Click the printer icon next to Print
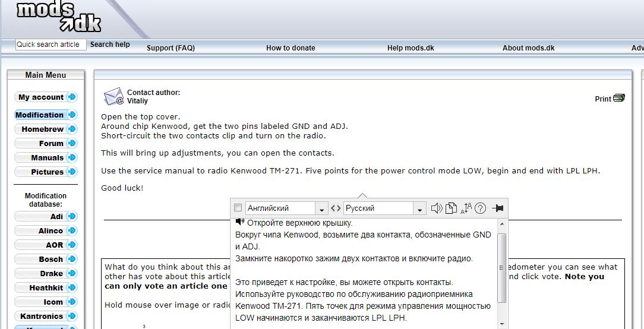Screen dimensions: 644x329 [x=619, y=98]
